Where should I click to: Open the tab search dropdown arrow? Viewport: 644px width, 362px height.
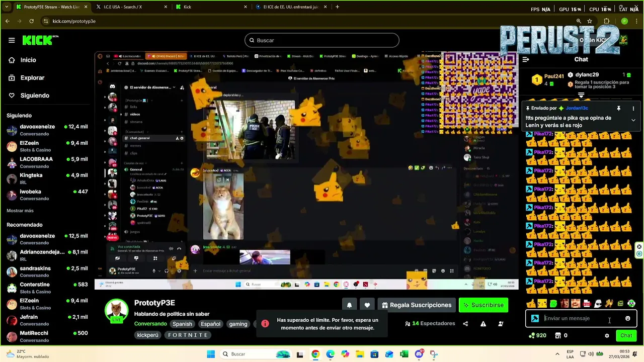coord(7,7)
